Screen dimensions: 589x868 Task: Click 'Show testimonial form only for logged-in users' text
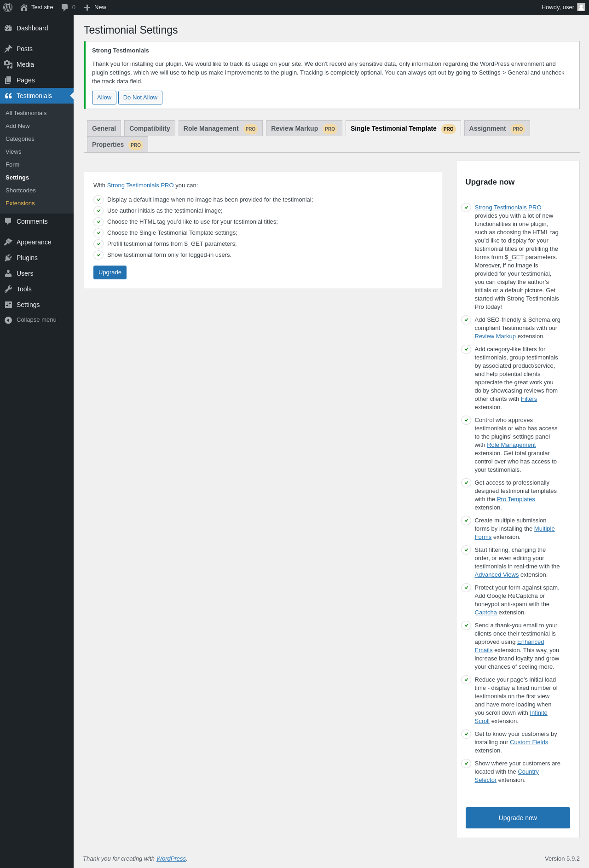click(x=169, y=255)
